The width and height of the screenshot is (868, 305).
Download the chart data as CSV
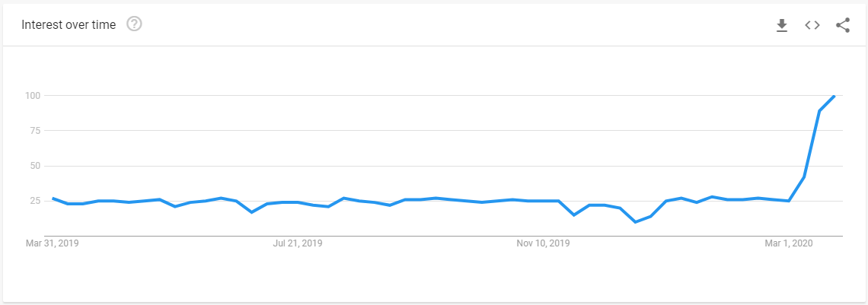pyautogui.click(x=782, y=25)
